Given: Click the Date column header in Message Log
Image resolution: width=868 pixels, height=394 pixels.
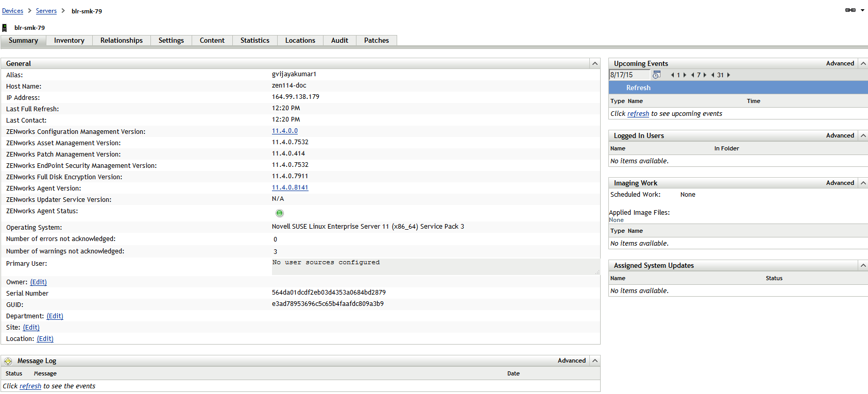Looking at the screenshot, I should pyautogui.click(x=514, y=374).
